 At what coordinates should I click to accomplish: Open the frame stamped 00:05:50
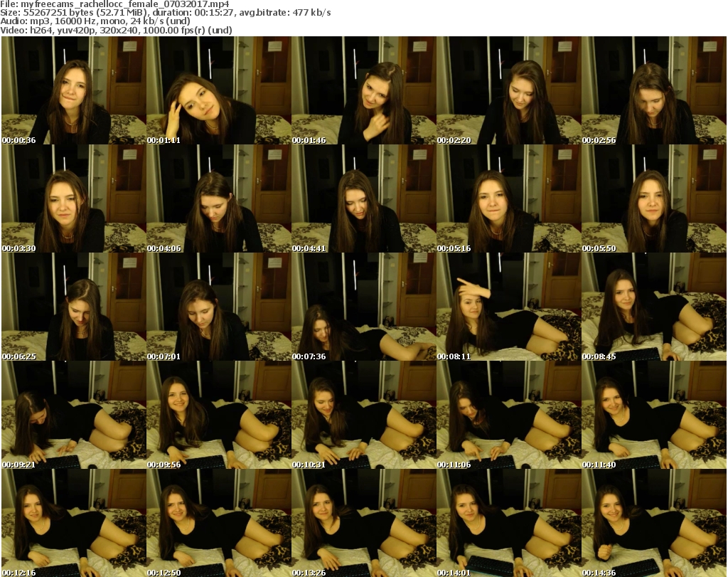coord(654,198)
